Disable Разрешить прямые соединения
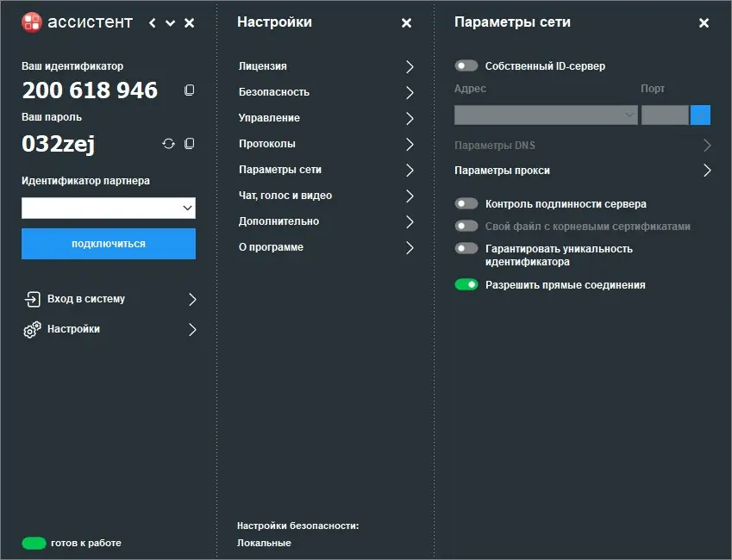Image resolution: width=732 pixels, height=560 pixels. pos(466,284)
